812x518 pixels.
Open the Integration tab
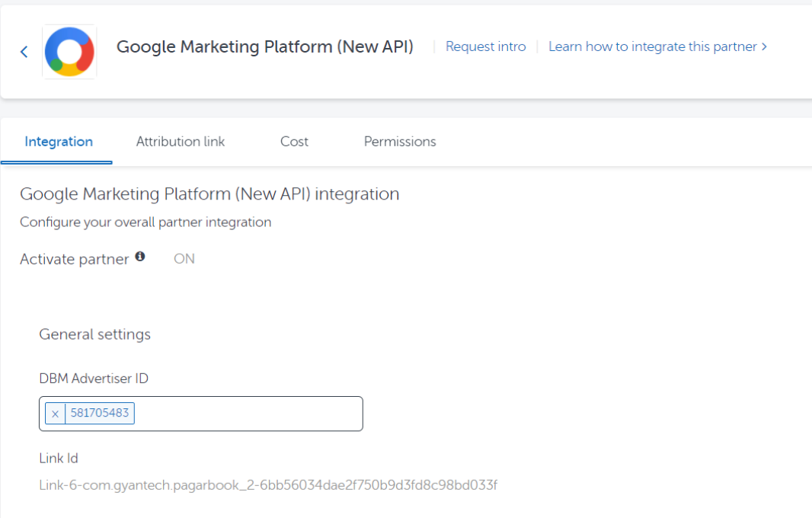point(59,142)
